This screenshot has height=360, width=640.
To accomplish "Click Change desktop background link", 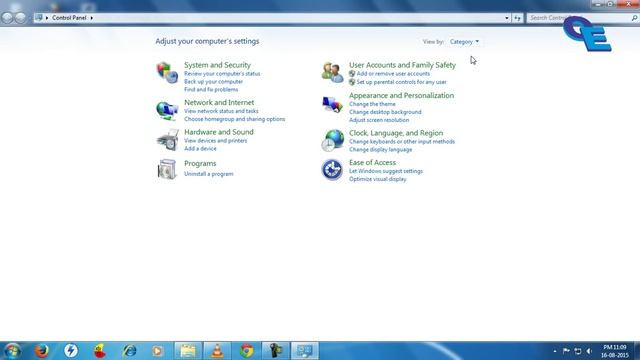I will tap(385, 112).
